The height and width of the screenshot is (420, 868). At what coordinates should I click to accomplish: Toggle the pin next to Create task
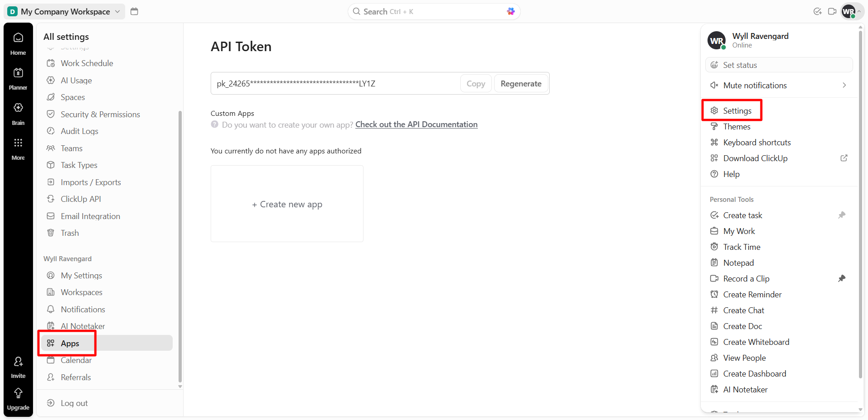tap(841, 215)
